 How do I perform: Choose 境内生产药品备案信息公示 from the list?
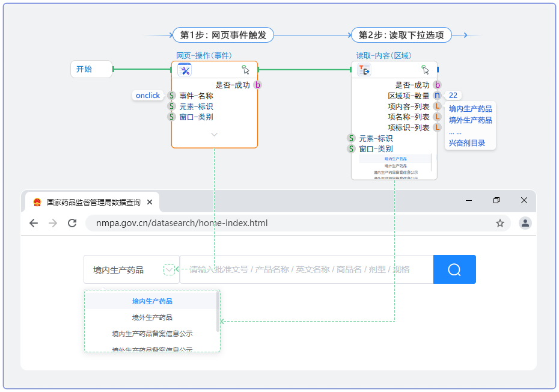151,334
